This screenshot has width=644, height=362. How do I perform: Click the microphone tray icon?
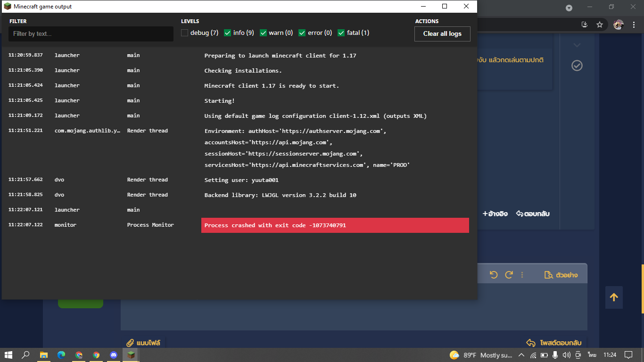point(555,355)
